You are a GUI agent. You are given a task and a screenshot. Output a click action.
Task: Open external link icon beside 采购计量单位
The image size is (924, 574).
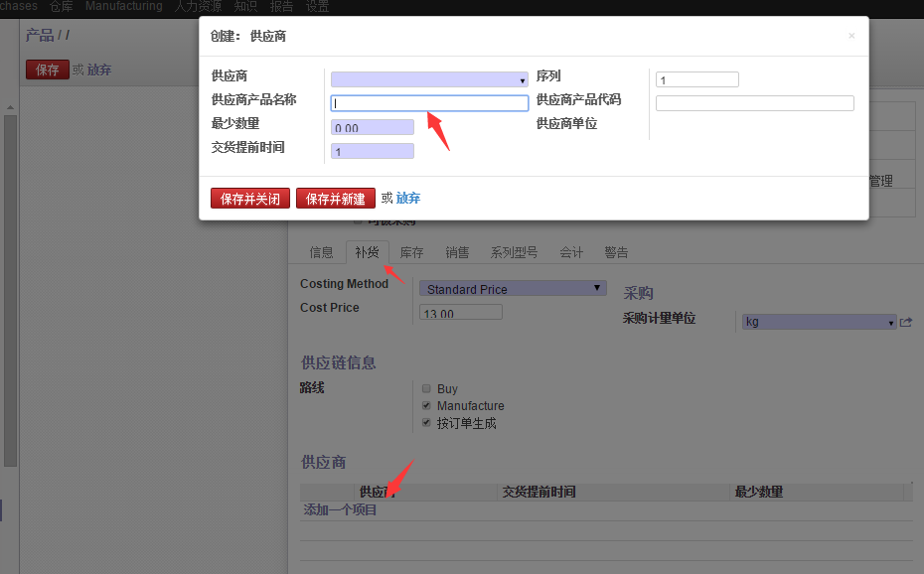click(906, 322)
